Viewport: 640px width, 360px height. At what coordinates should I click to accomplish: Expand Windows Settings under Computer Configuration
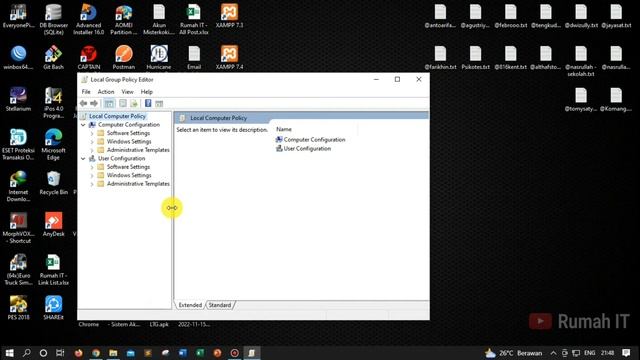92,142
